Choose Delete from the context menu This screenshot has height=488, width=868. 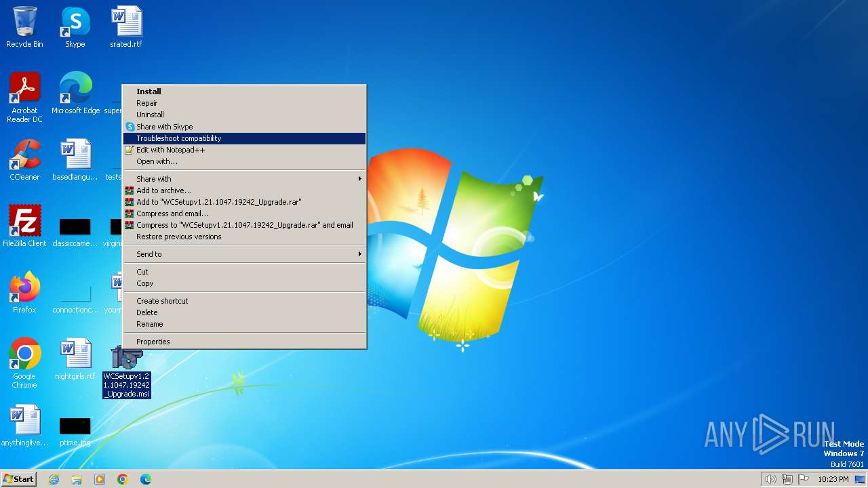click(x=244, y=312)
